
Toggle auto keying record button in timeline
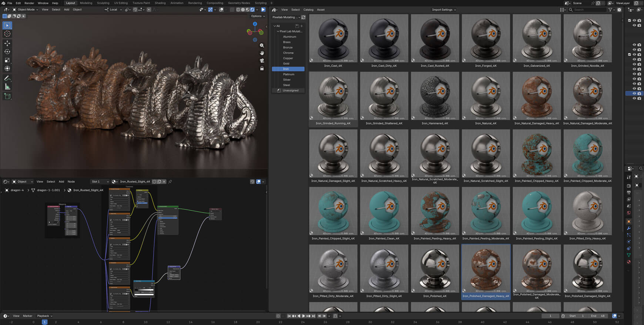pos(278,316)
